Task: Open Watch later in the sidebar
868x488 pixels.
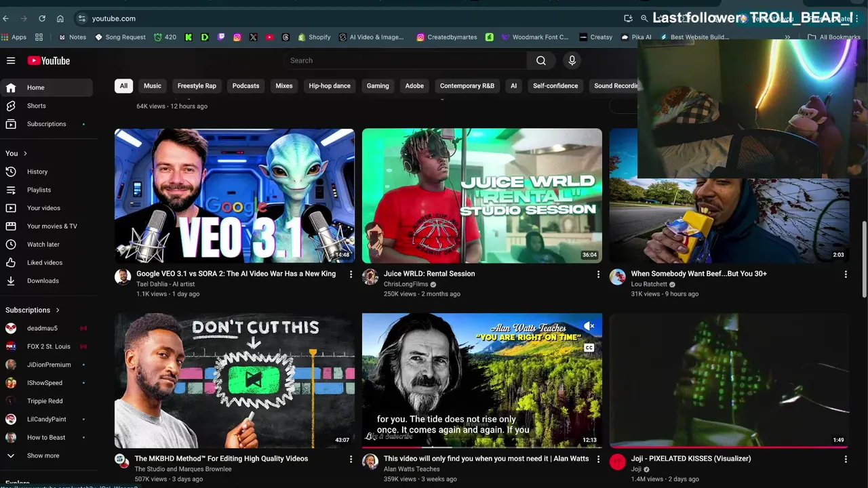Action: [x=46, y=244]
